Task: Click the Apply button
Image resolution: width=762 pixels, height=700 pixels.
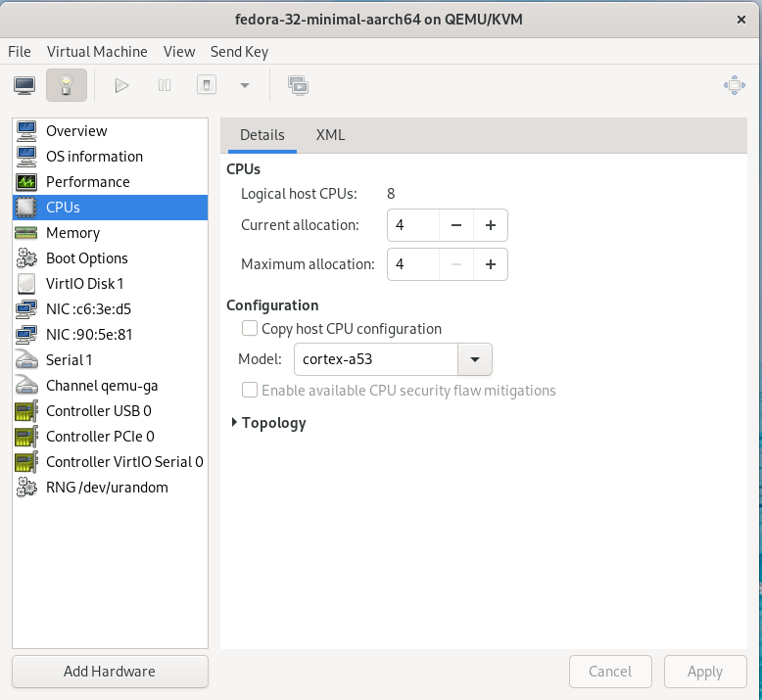Action: pos(705,672)
